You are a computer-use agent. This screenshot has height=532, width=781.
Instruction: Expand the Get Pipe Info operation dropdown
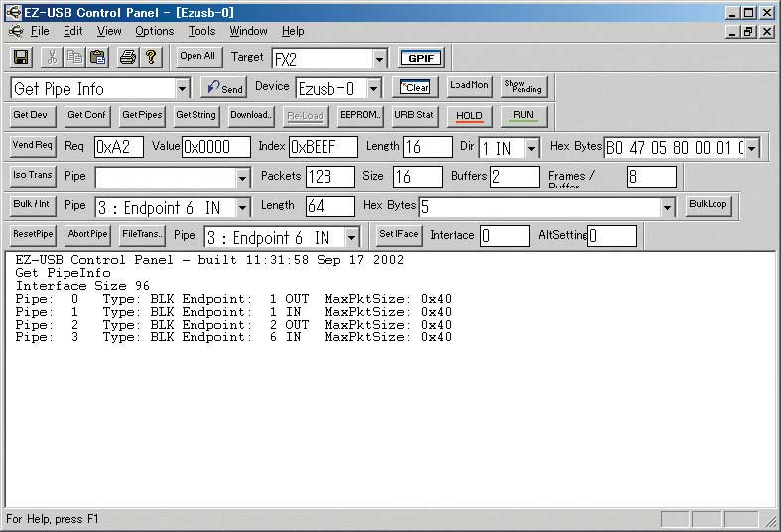183,89
